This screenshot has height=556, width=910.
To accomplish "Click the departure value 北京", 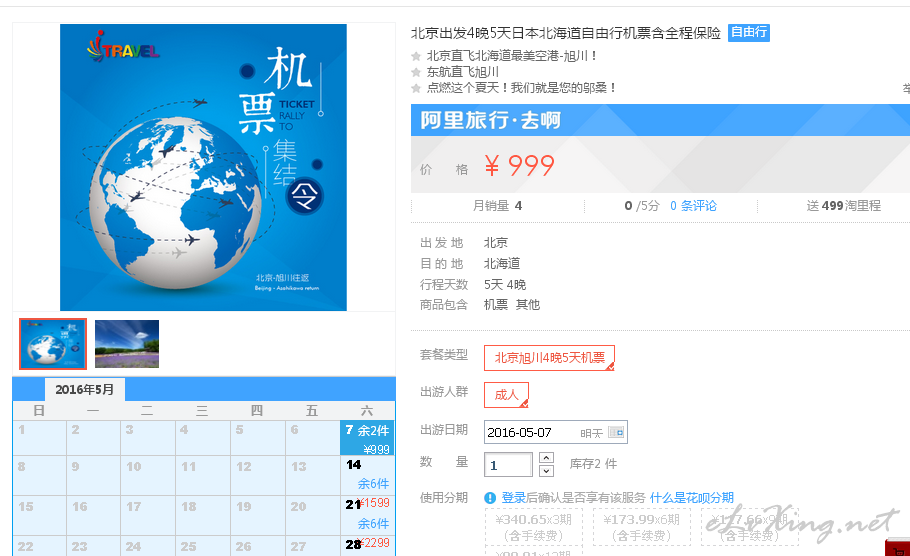I will tap(496, 243).
